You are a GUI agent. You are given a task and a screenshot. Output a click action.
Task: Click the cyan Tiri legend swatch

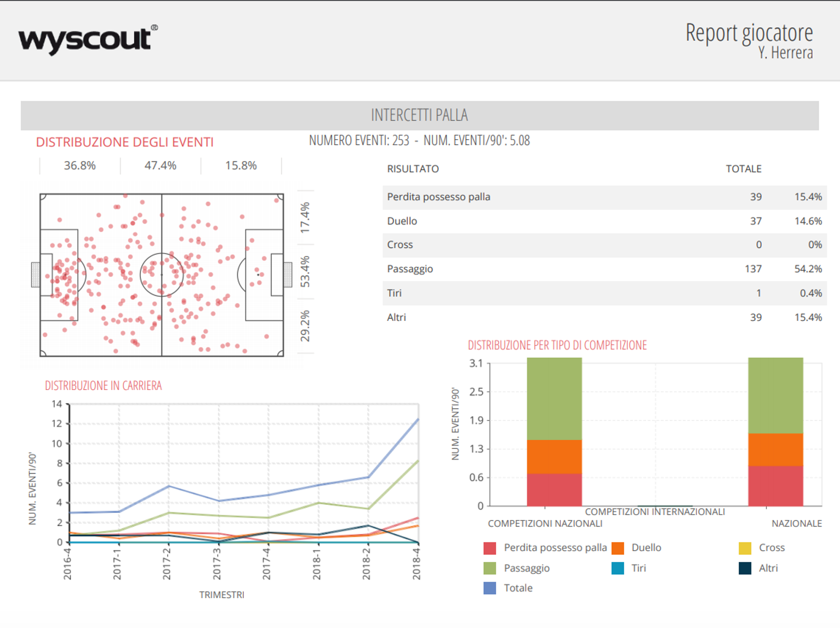(x=617, y=568)
